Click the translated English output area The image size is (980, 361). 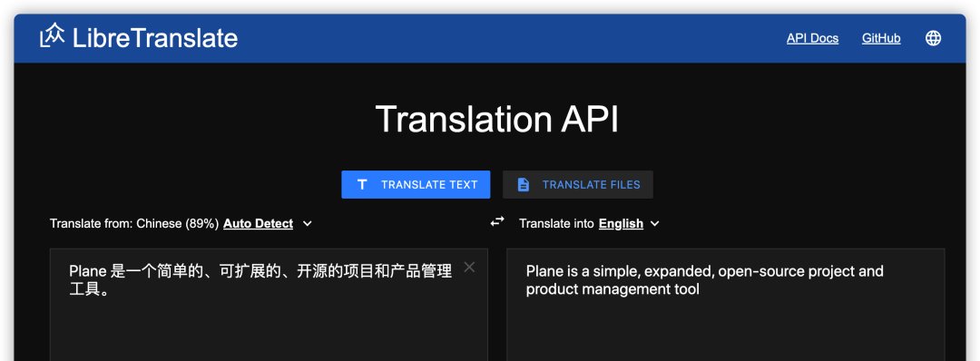point(726,305)
